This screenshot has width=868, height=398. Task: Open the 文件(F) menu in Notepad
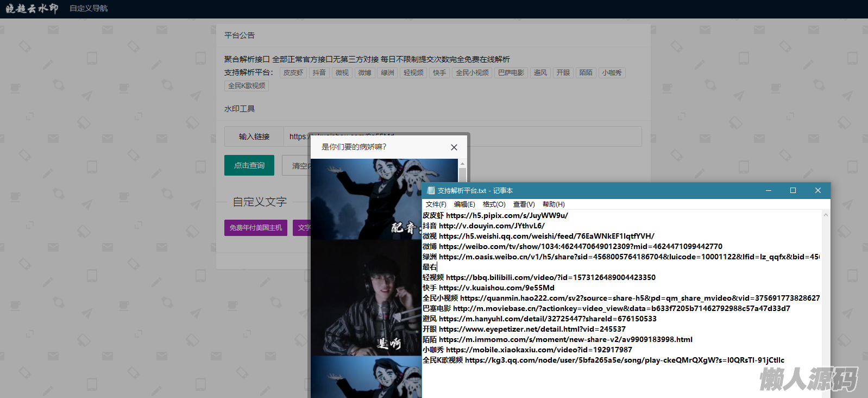(436, 204)
